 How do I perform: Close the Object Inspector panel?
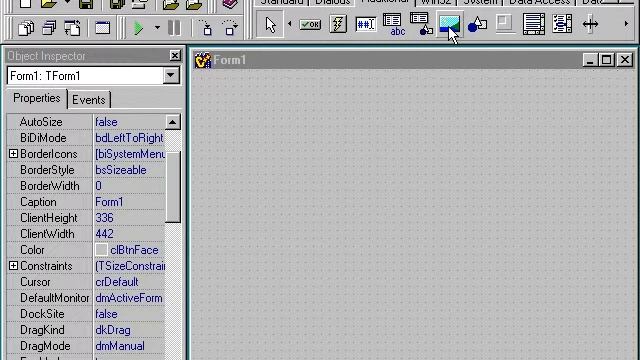(175, 56)
